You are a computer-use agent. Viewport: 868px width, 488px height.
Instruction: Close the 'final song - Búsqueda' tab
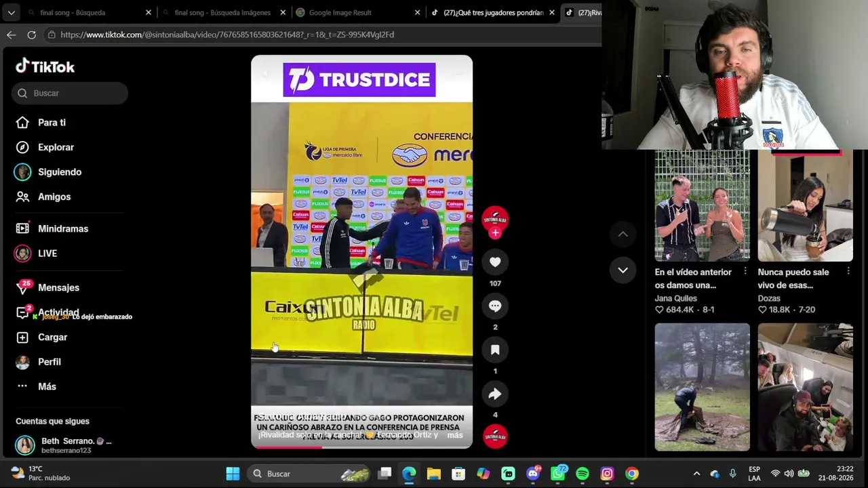tap(149, 12)
